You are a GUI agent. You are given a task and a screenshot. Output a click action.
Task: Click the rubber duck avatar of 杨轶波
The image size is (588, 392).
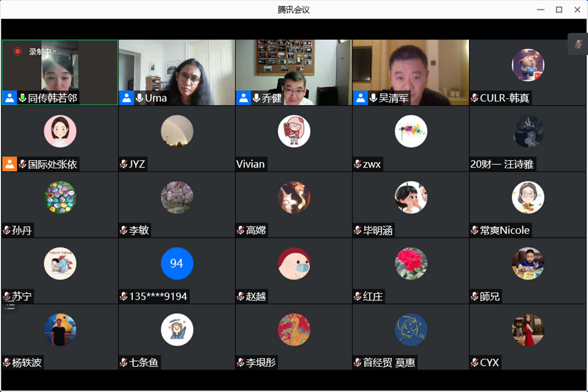pos(60,329)
